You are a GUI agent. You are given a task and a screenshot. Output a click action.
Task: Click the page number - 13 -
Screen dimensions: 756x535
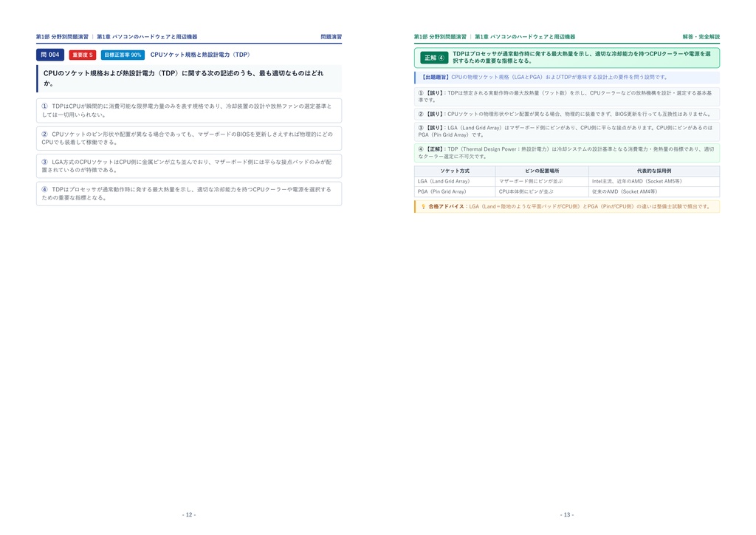pyautogui.click(x=567, y=515)
